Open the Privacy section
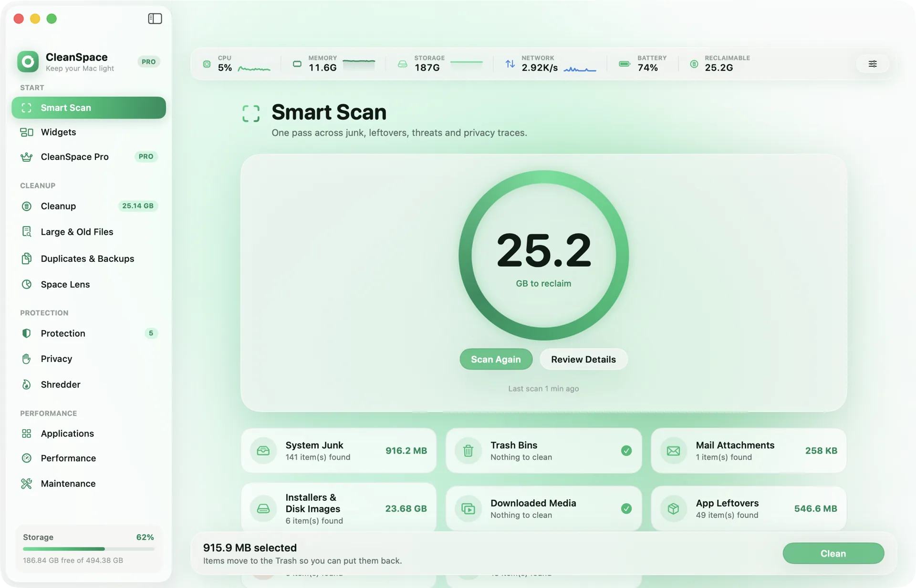916x588 pixels. point(89,359)
